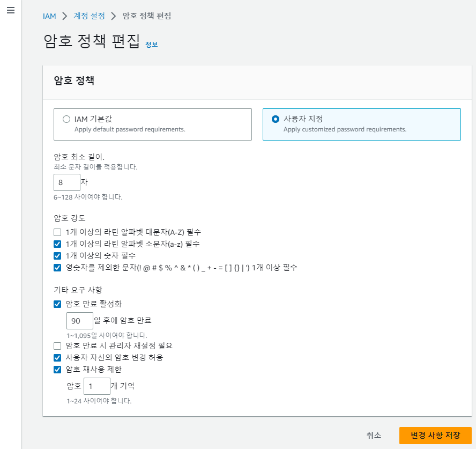Toggle the 숫자 필수 number requirement checkbox

pyautogui.click(x=57, y=256)
